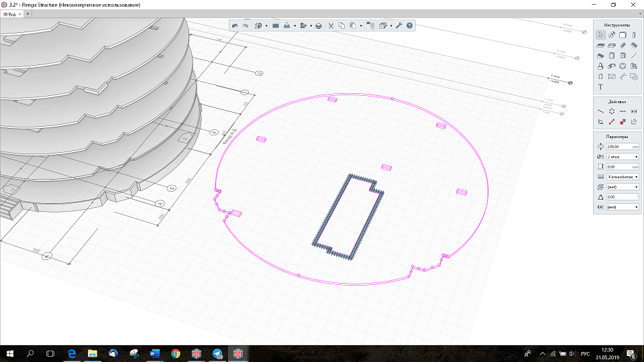Image resolution: width=644 pixels, height=362 pixels.
Task: Expand the dropdown arrow beside paste icon
Action: coord(361,26)
